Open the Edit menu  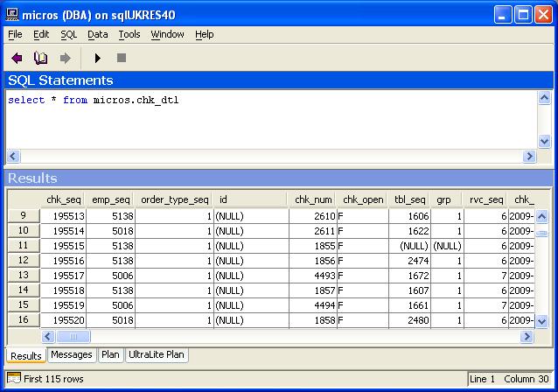(41, 34)
